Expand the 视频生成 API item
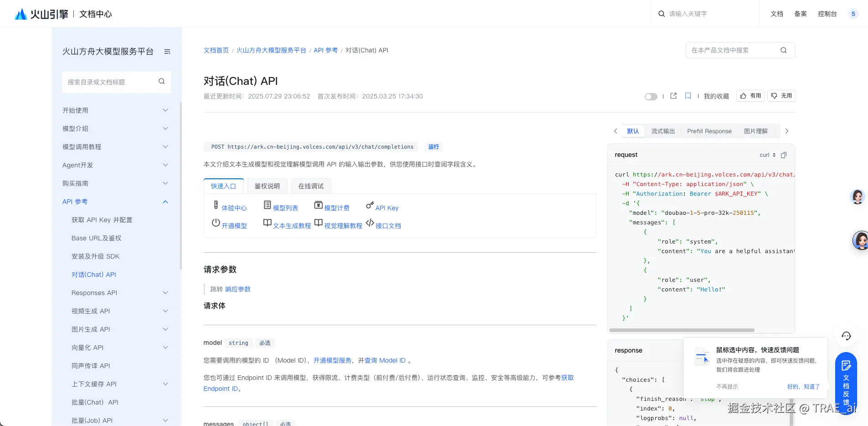The width and height of the screenshot is (868, 426). [165, 311]
